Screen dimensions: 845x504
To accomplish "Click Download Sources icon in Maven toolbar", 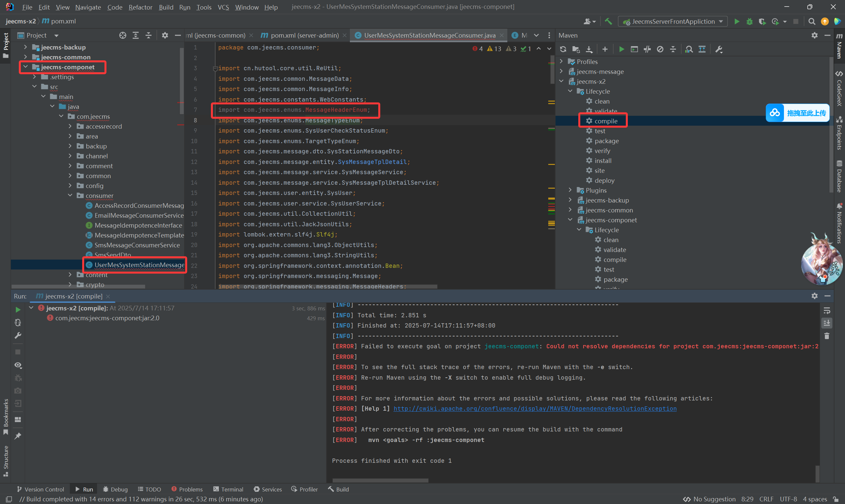I will pos(589,49).
